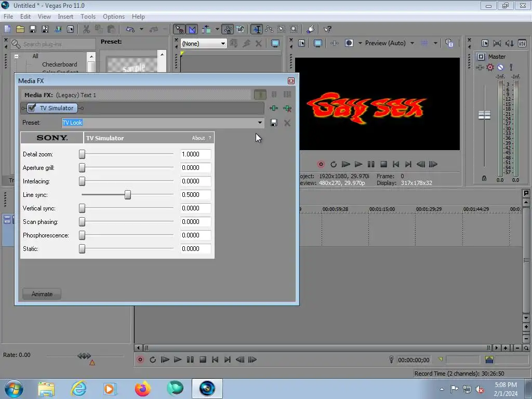Expand the Undo history dropdown arrow
This screenshot has height=399, width=532.
coord(141,29)
